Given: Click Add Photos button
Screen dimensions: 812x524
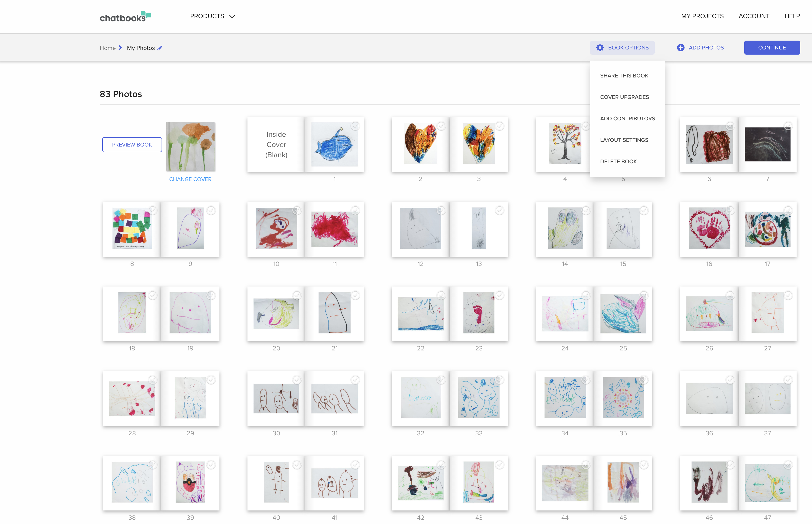Looking at the screenshot, I should pos(700,48).
